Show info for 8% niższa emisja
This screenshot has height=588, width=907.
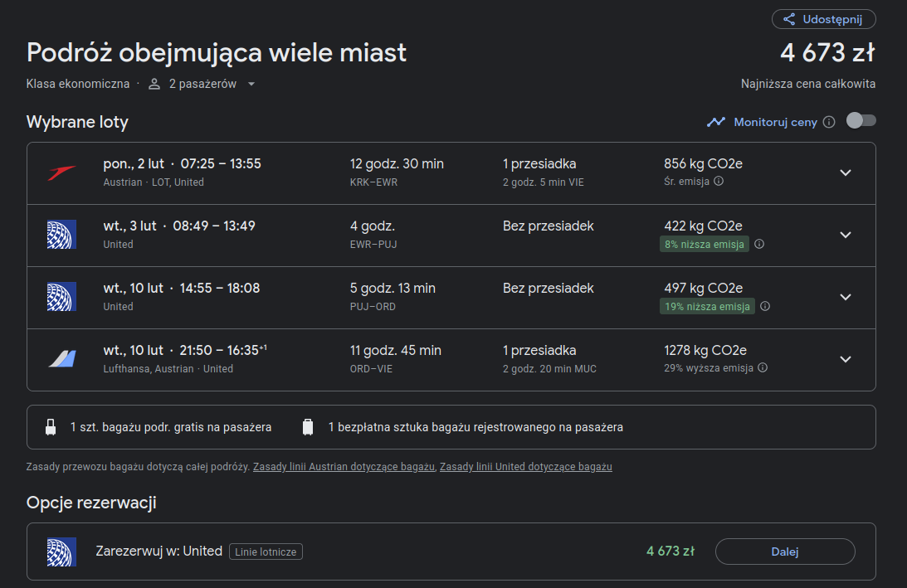point(759,244)
